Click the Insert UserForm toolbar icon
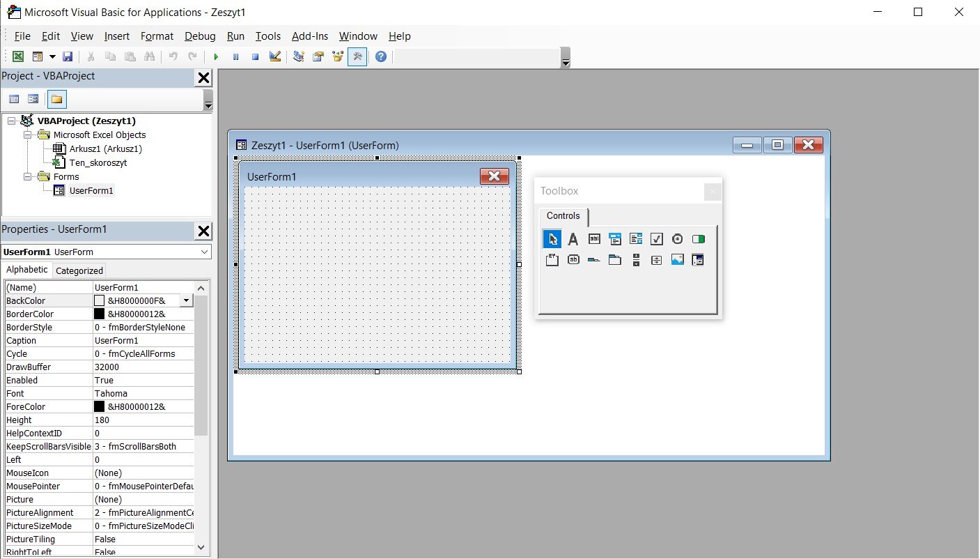 [38, 56]
